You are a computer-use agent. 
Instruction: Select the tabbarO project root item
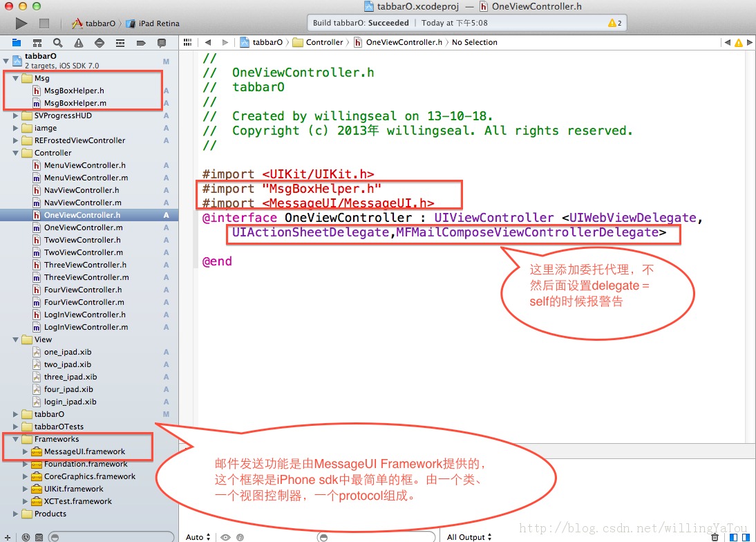point(89,61)
